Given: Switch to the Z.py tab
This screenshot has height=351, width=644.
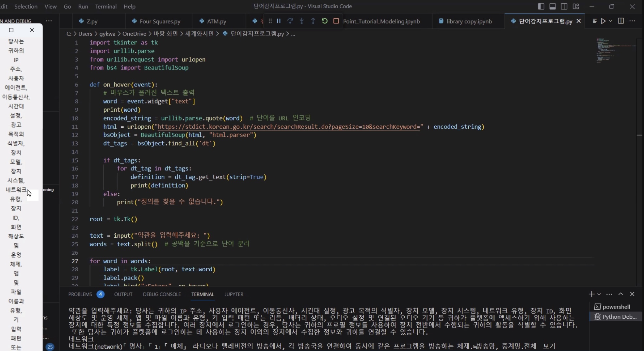Looking at the screenshot, I should (92, 21).
